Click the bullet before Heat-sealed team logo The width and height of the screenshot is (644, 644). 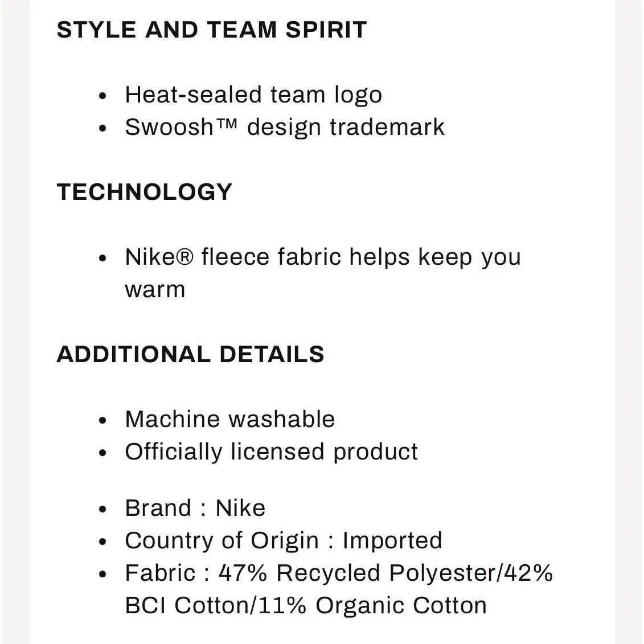[102, 96]
